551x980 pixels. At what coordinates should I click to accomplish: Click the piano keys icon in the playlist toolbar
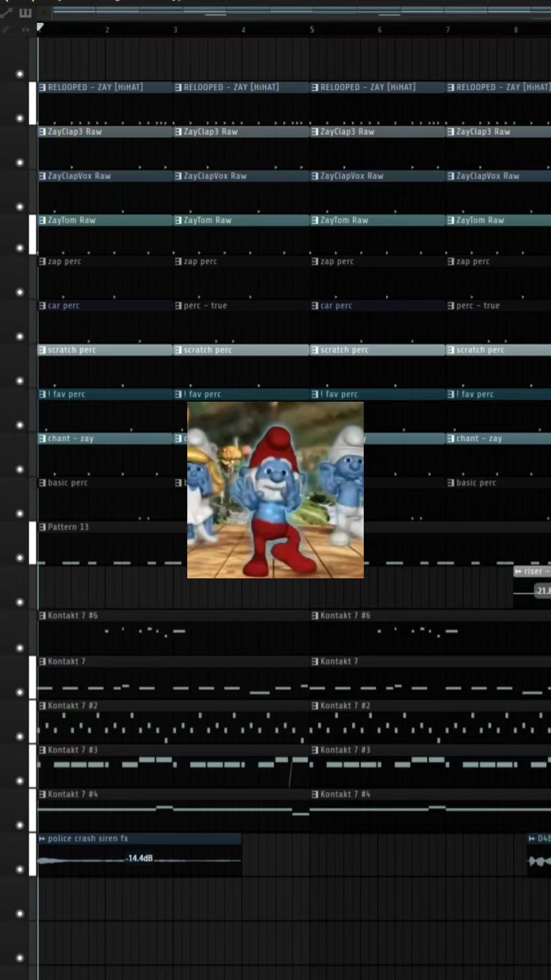click(25, 13)
